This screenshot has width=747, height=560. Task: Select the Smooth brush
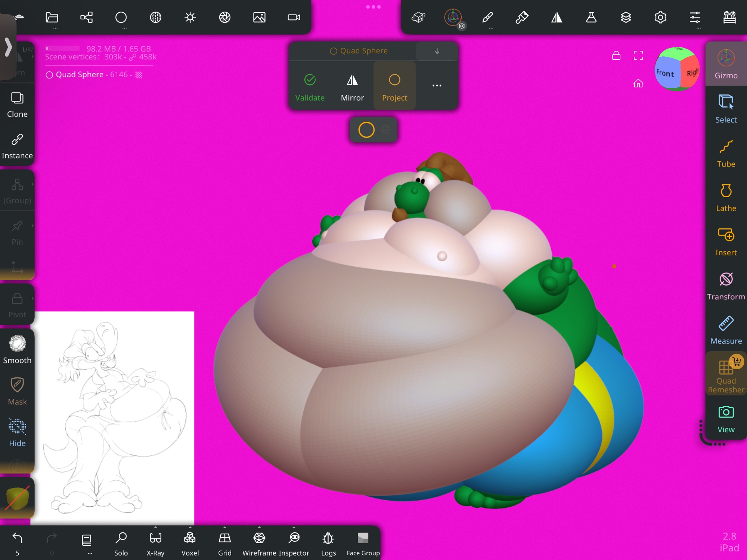[17, 349]
